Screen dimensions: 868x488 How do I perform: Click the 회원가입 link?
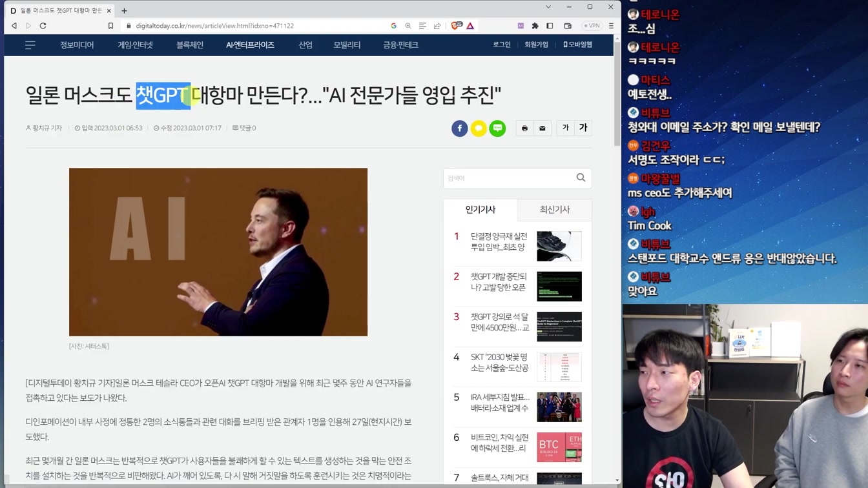click(536, 45)
